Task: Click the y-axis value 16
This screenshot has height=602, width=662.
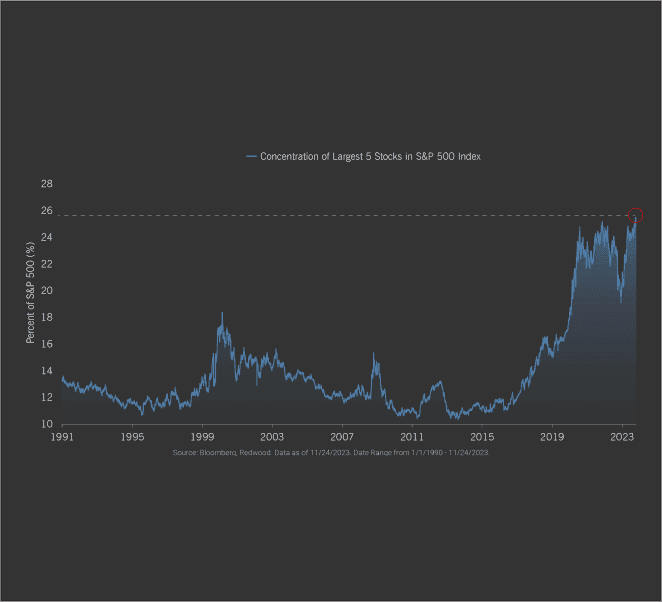Action: (47, 344)
